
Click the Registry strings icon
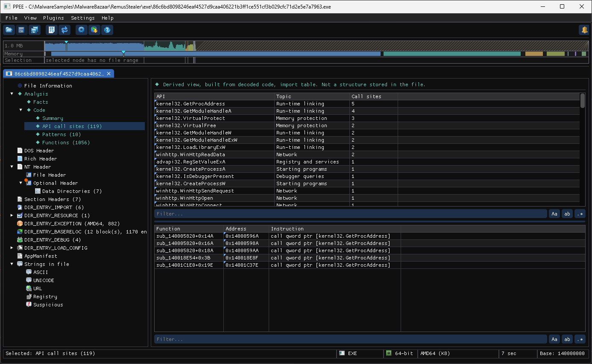pyautogui.click(x=29, y=297)
